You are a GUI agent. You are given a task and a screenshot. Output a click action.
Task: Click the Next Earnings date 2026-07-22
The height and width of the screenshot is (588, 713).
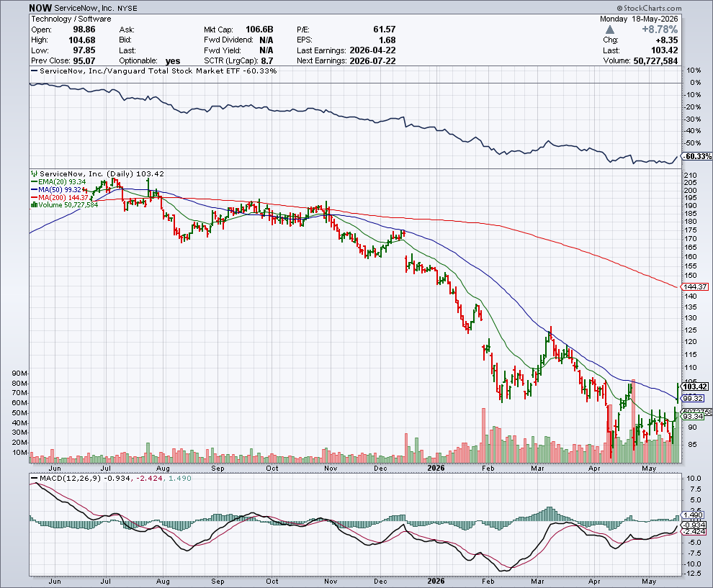click(372, 61)
